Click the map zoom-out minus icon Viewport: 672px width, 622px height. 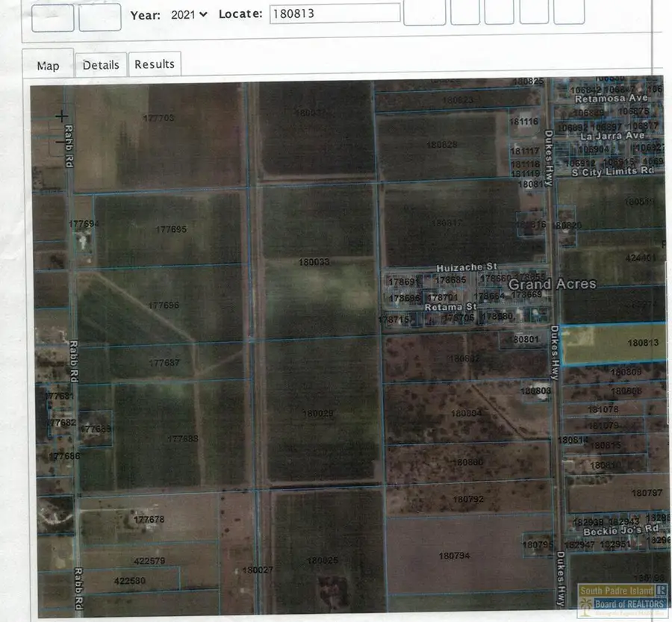(x=61, y=140)
